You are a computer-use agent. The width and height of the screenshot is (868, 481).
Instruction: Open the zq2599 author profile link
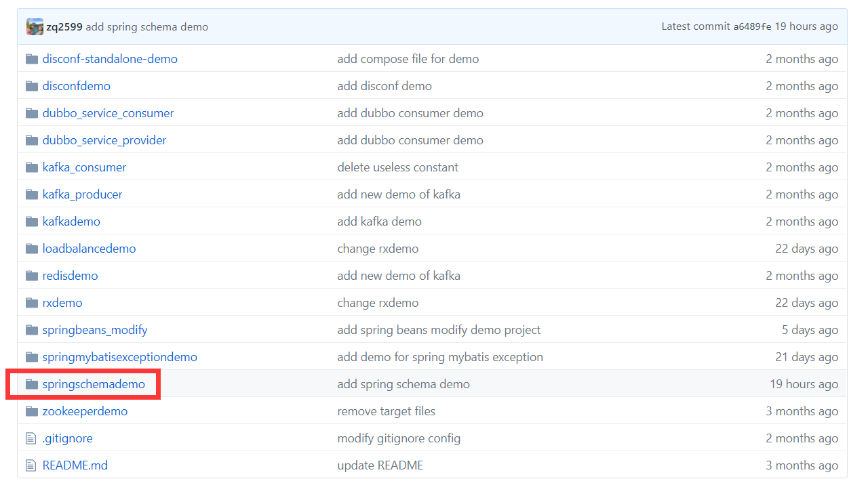tap(64, 27)
